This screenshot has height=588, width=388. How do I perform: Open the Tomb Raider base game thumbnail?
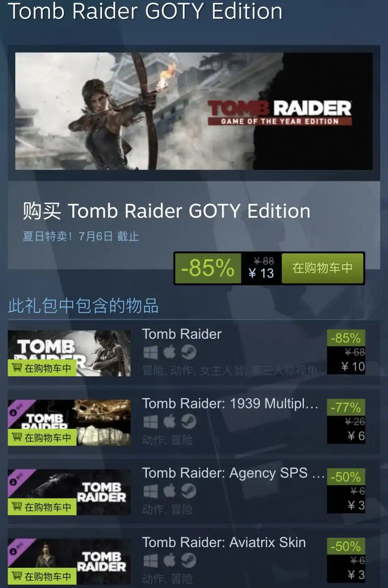pyautogui.click(x=69, y=353)
